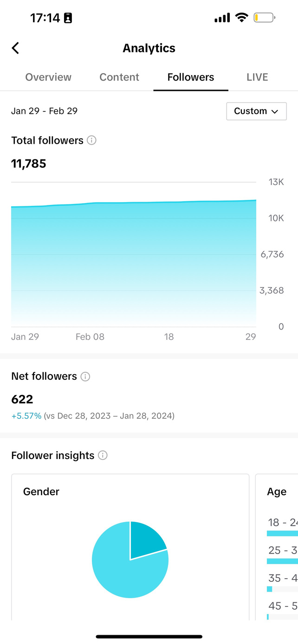Tap the Wi-Fi status icon

click(241, 18)
